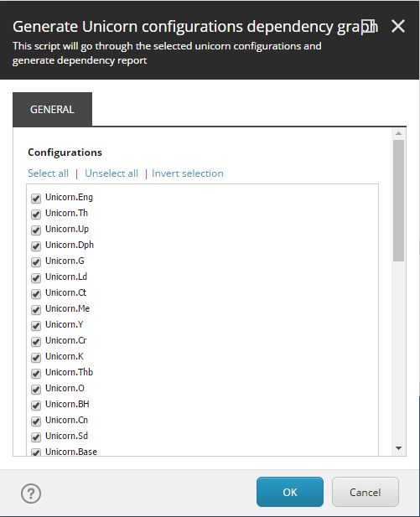Click the Unselect all link
This screenshot has height=517, width=420.
(111, 173)
